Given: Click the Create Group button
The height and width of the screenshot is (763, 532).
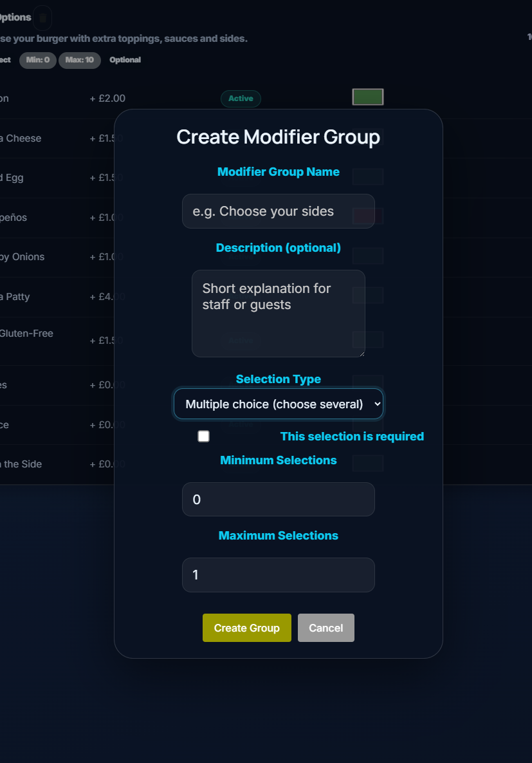Looking at the screenshot, I should (x=247, y=628).
